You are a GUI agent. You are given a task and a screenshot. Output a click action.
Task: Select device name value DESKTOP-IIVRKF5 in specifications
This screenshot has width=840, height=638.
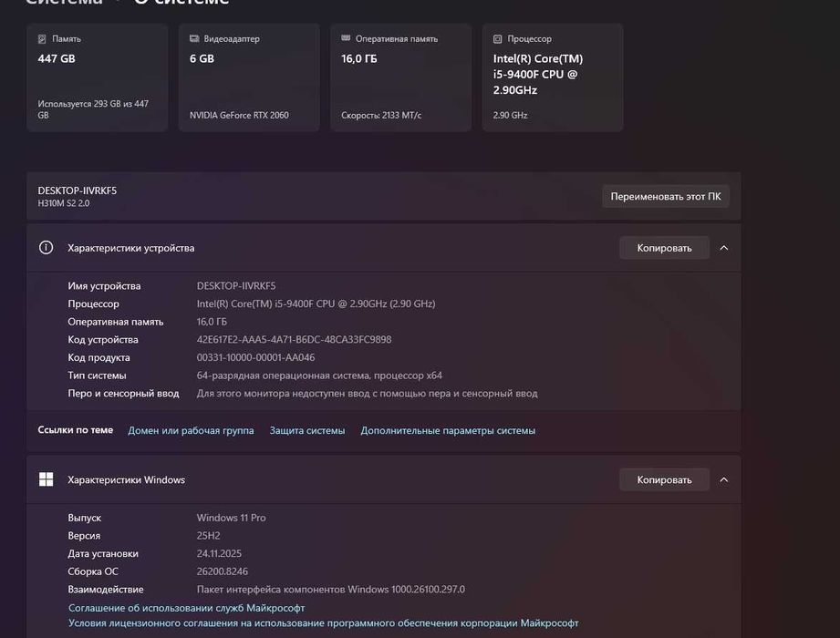[236, 286]
